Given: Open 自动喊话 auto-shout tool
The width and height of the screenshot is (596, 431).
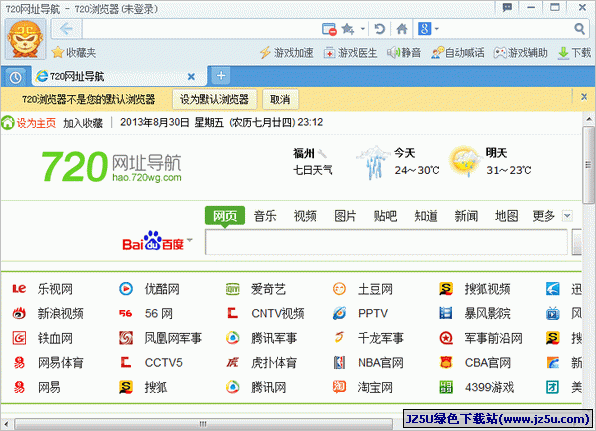Looking at the screenshot, I should click(x=458, y=53).
